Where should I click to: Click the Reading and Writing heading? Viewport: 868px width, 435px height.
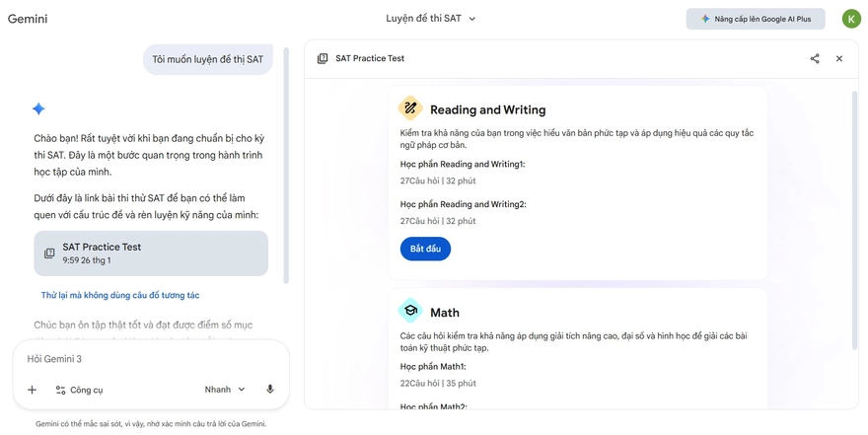487,110
